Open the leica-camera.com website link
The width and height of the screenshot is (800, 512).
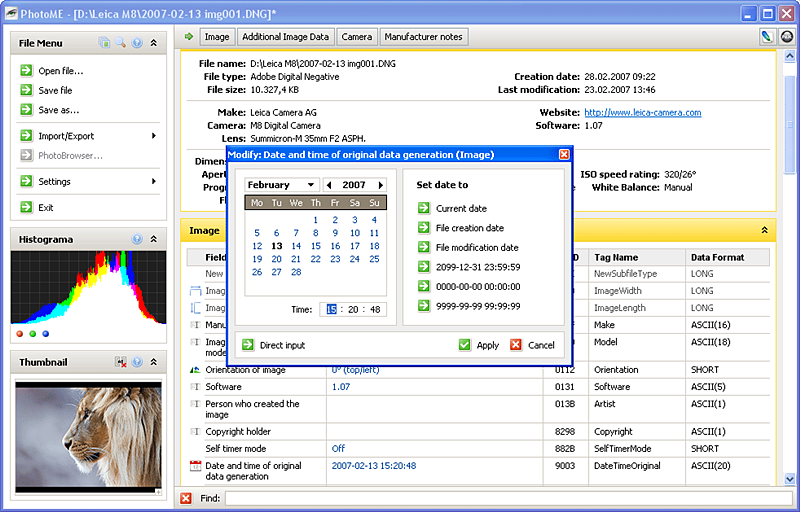pyautogui.click(x=643, y=112)
